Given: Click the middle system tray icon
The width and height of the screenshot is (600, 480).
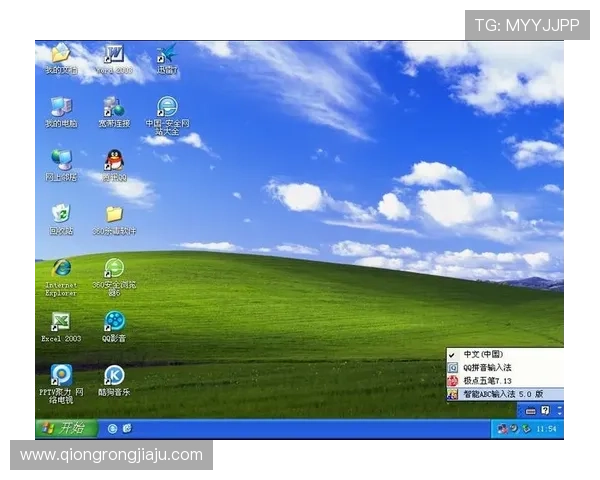Looking at the screenshot, I should [514, 429].
